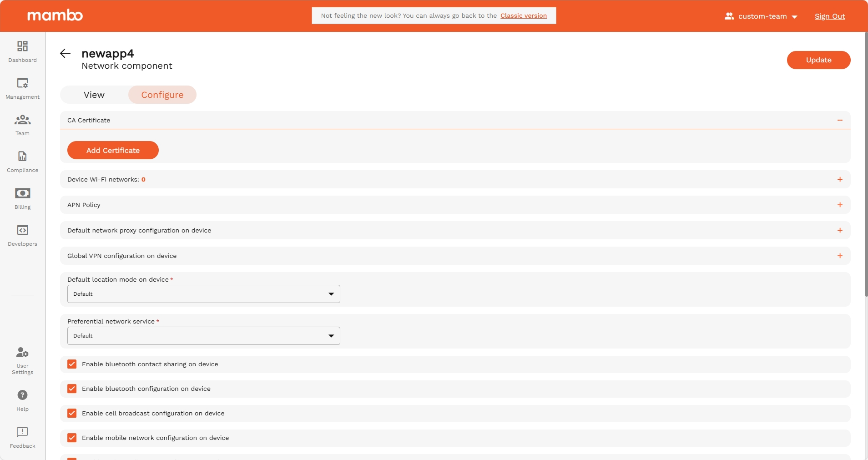Expand the APN Policy section

[839, 205]
